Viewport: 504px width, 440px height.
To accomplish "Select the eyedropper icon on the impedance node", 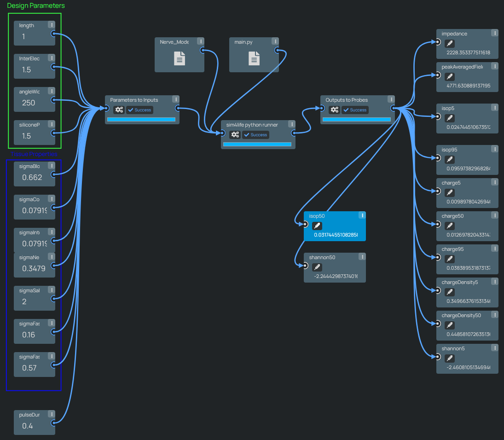I will (449, 43).
